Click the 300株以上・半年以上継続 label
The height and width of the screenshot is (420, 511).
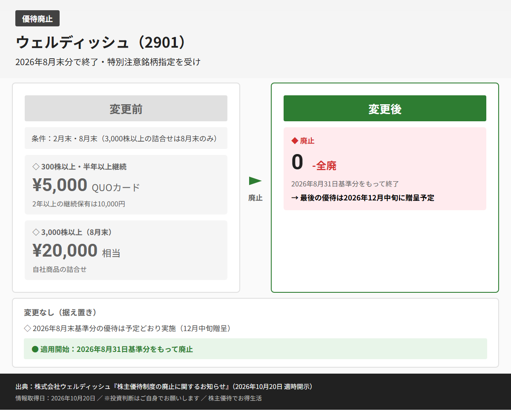tap(84, 167)
